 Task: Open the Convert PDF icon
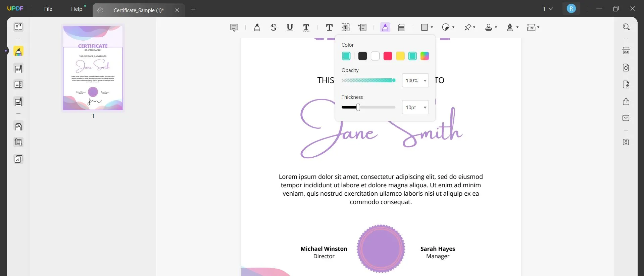[626, 68]
